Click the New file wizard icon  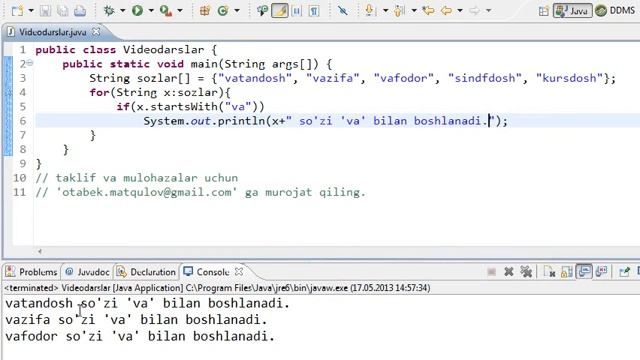[17, 10]
